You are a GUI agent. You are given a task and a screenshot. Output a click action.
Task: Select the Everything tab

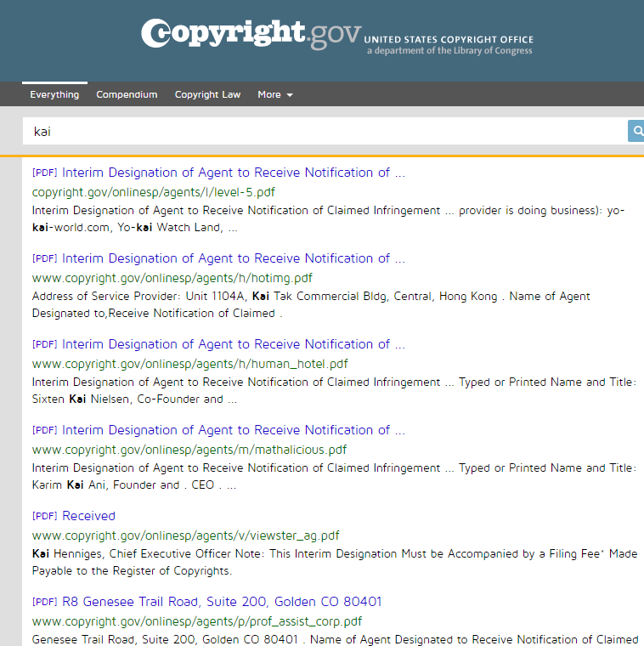click(54, 94)
